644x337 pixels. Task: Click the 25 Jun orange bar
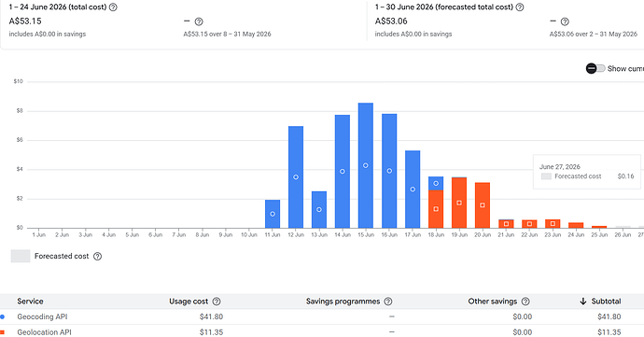(599, 227)
